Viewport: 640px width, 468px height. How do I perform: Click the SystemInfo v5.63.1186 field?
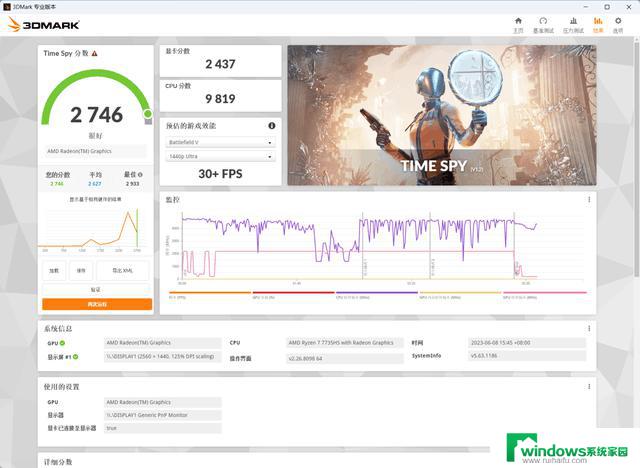(x=527, y=356)
